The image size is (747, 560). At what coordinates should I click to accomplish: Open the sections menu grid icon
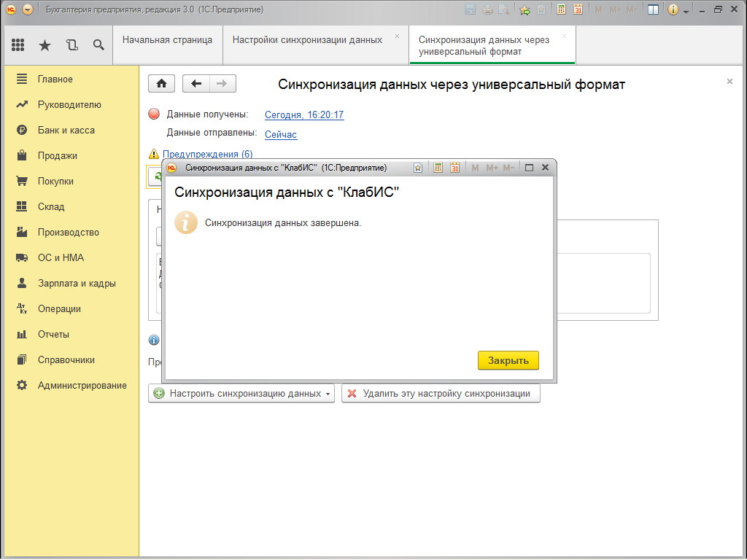(x=18, y=44)
